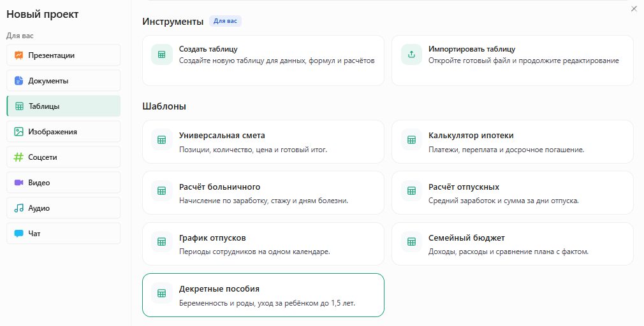This screenshot has width=644, height=326.
Task: Click the blue Чат speech bubble icon
Action: point(19,233)
